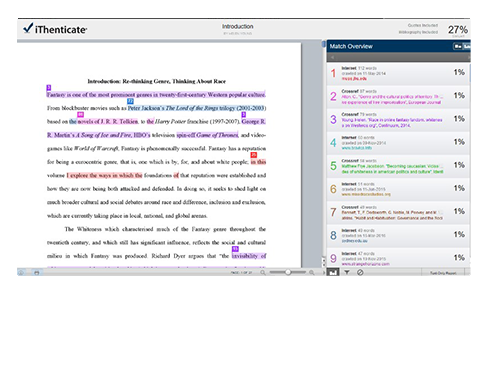Click the 1% value for match 9
This screenshot has width=488, height=374.
(x=459, y=258)
